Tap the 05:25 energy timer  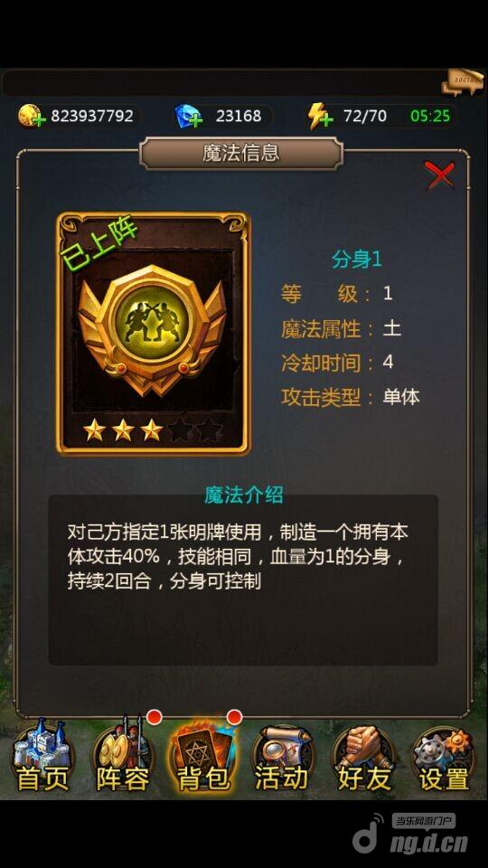click(x=430, y=116)
